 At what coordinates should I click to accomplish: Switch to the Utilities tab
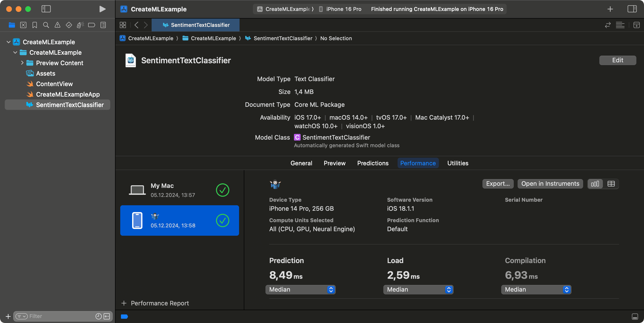point(457,163)
